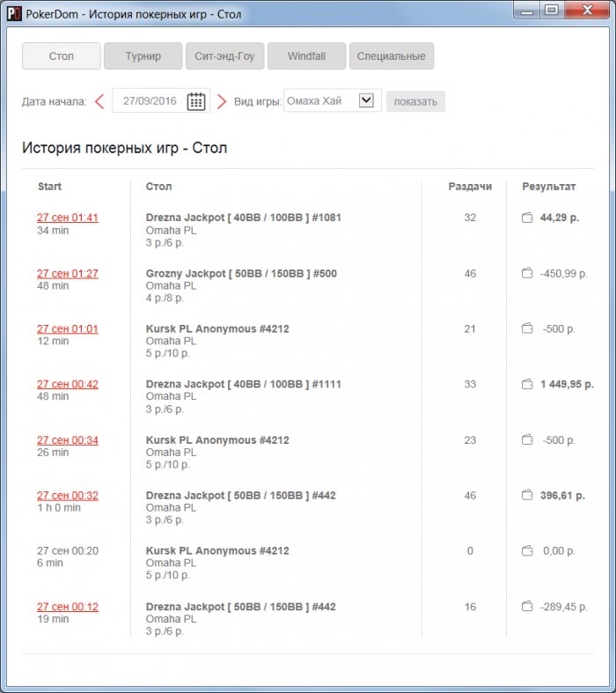Expand the Вид игры dropdown arrow
The image size is (616, 693).
[366, 100]
